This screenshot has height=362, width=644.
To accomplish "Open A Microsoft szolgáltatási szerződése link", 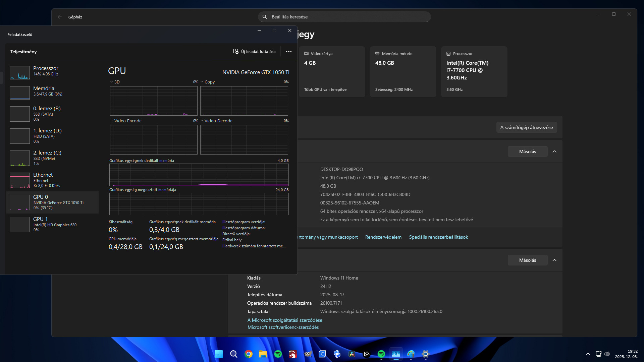I will coord(285,320).
